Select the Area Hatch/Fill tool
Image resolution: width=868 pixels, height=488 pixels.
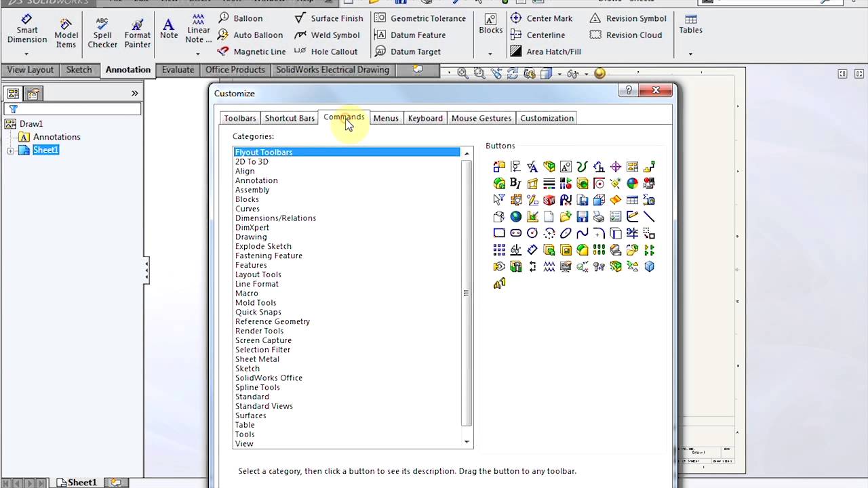(546, 52)
